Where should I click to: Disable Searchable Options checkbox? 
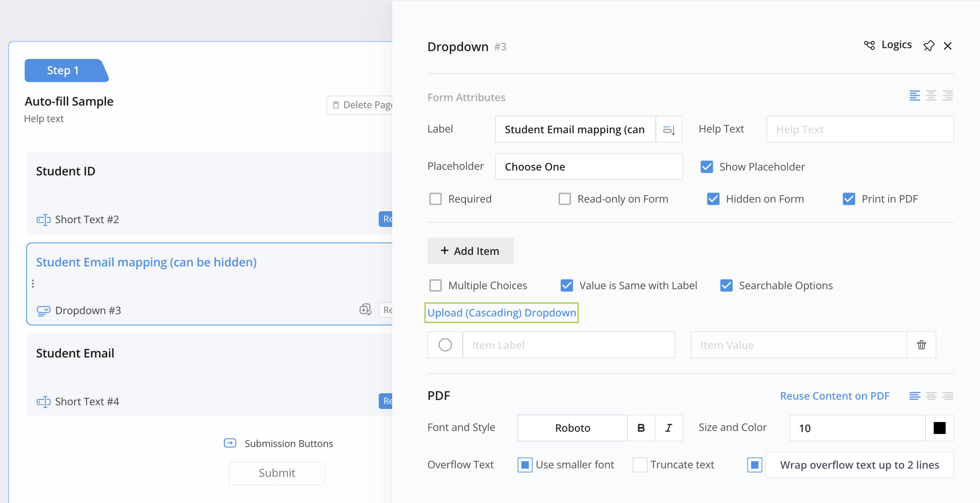tap(726, 286)
